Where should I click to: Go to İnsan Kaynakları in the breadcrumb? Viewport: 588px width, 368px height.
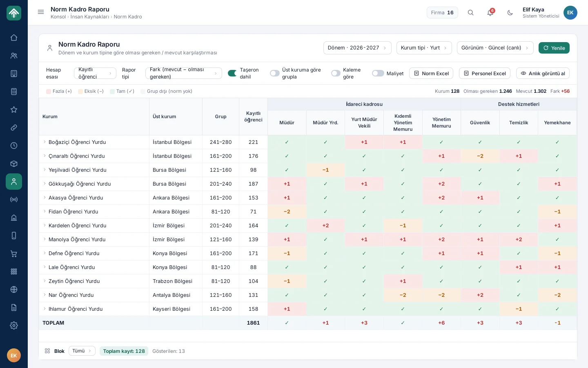coord(90,17)
